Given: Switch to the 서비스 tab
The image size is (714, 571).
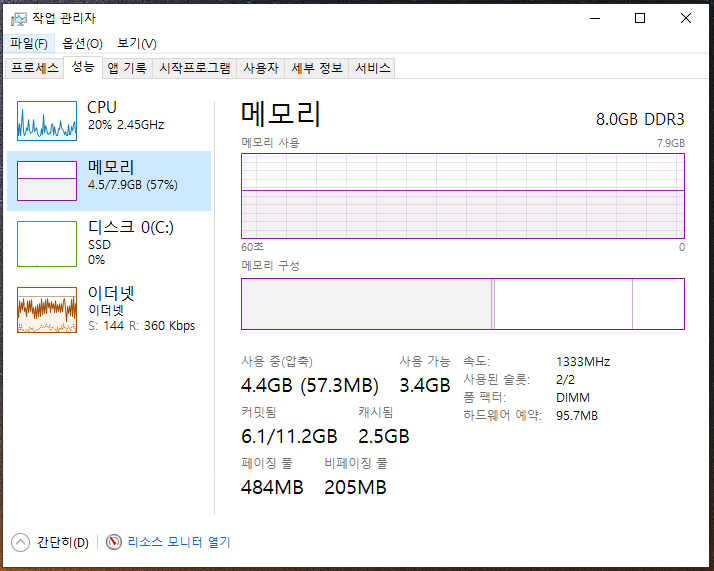Looking at the screenshot, I should (x=372, y=68).
